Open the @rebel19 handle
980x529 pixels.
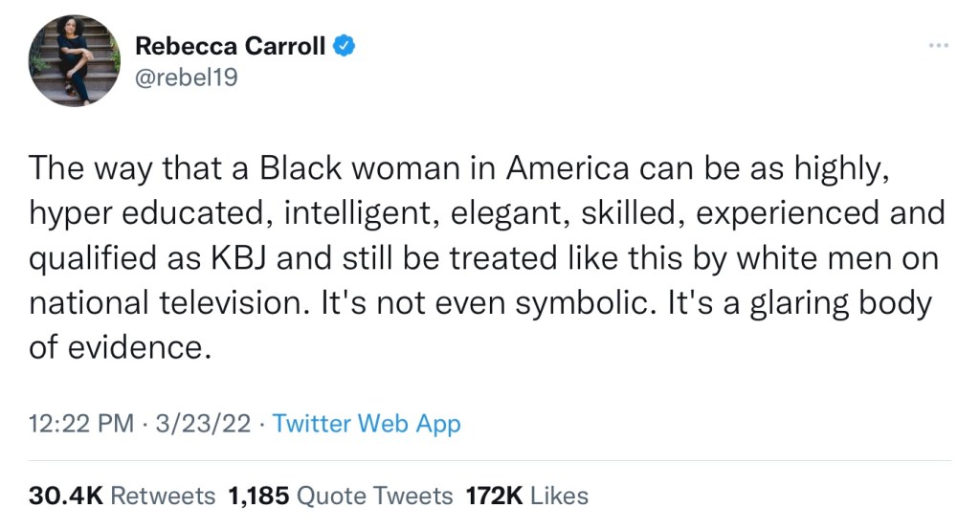tap(186, 77)
